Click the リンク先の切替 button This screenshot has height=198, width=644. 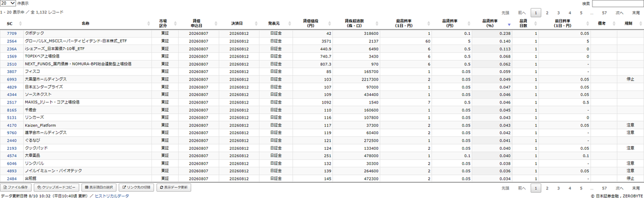point(136,187)
